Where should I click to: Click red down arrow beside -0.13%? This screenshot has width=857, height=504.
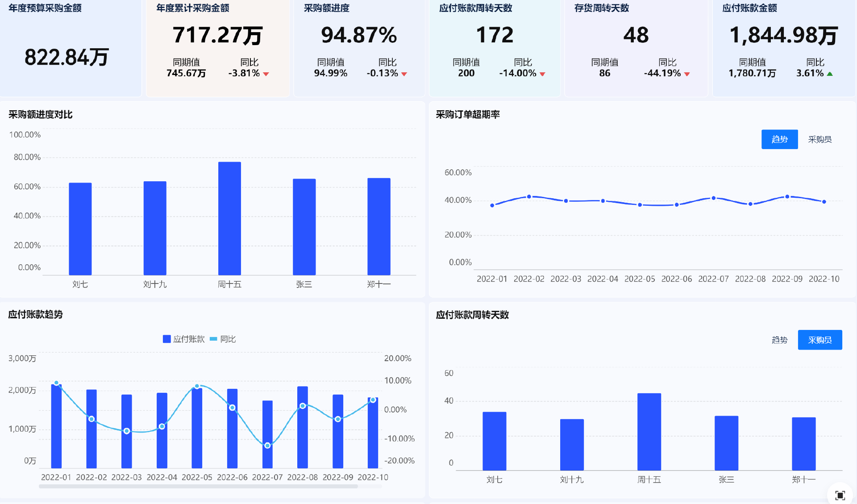[404, 74]
